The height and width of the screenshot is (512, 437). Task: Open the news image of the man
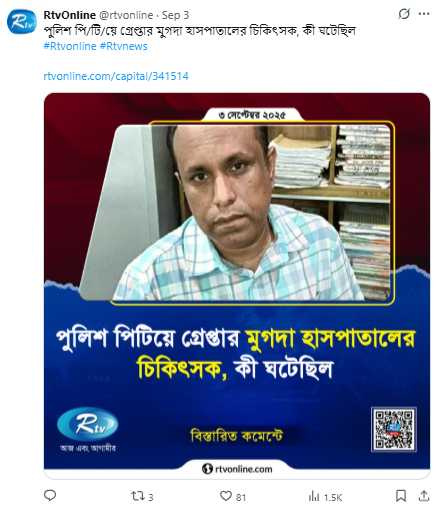tap(237, 212)
